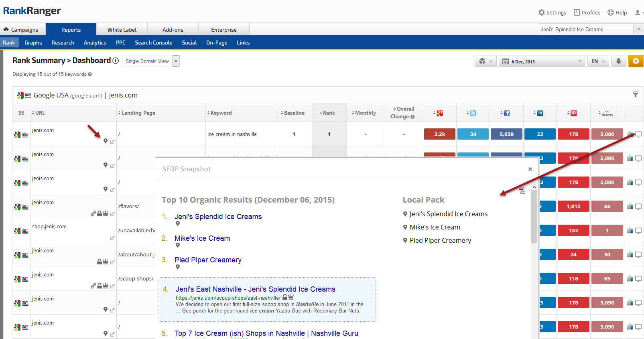The height and width of the screenshot is (339, 644).
Task: Click Top 7 Ice Cream Shops Nashville Guru link
Action: coord(266,333)
